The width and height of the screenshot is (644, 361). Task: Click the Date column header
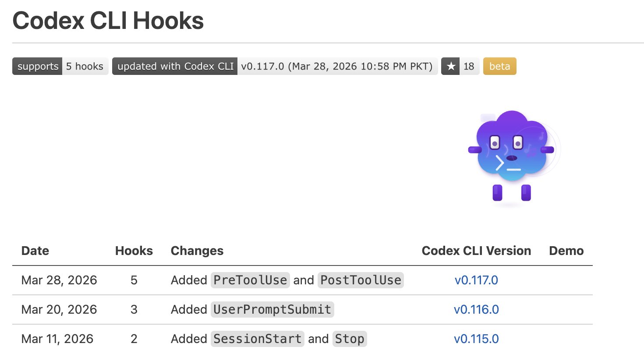point(35,251)
